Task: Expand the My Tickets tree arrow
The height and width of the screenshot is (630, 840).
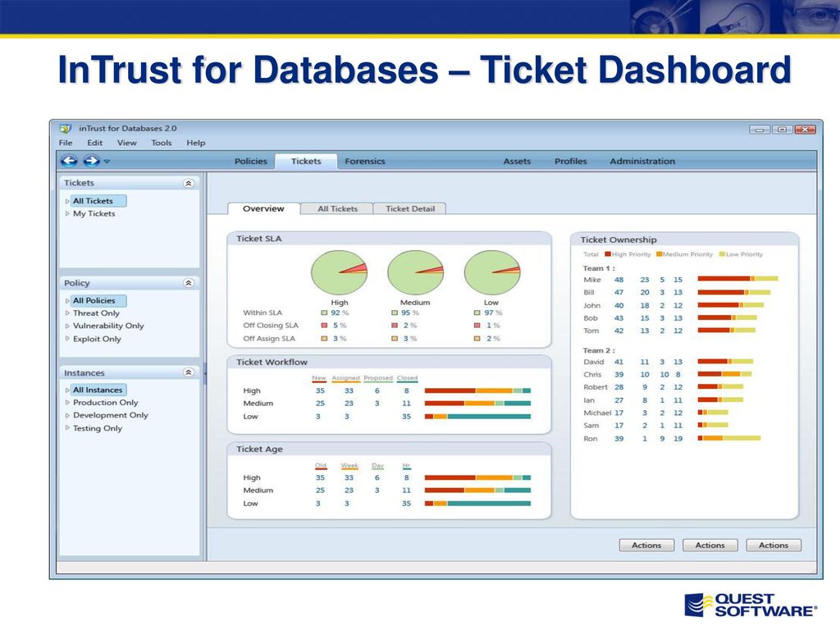Action: 67,213
